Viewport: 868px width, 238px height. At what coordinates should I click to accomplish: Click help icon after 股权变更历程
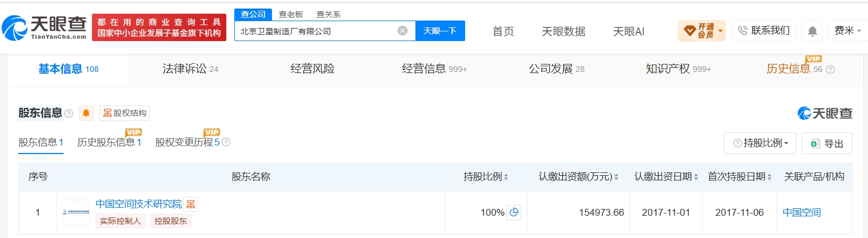(226, 142)
